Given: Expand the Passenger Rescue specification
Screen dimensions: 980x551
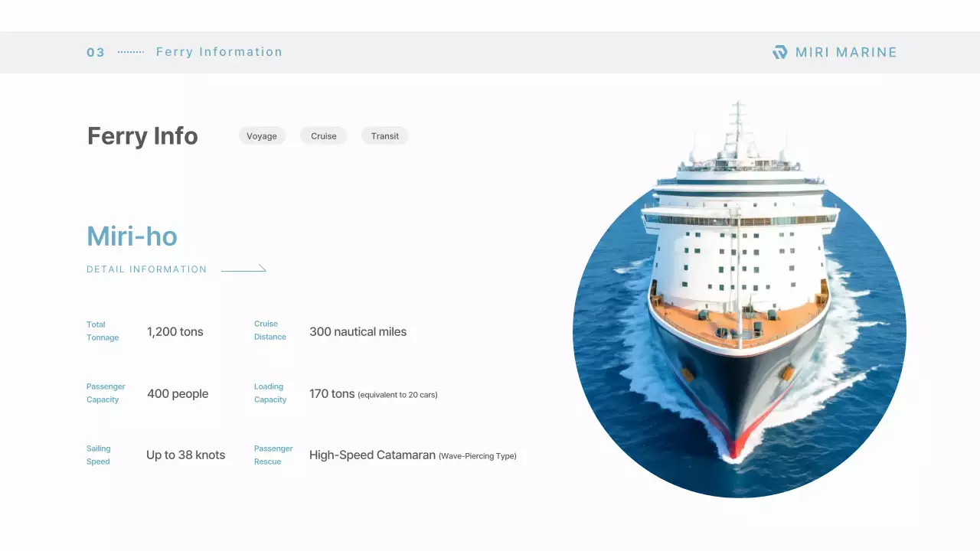Looking at the screenshot, I should [273, 455].
